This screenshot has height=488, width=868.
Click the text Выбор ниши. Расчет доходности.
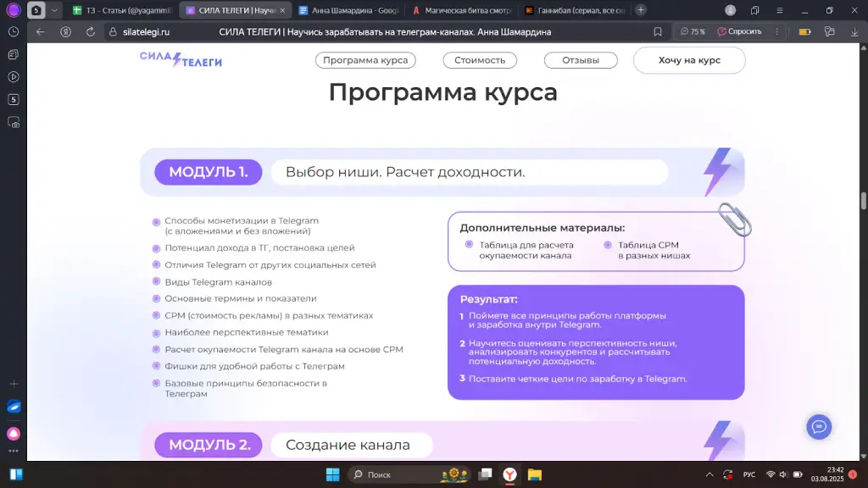(x=405, y=172)
